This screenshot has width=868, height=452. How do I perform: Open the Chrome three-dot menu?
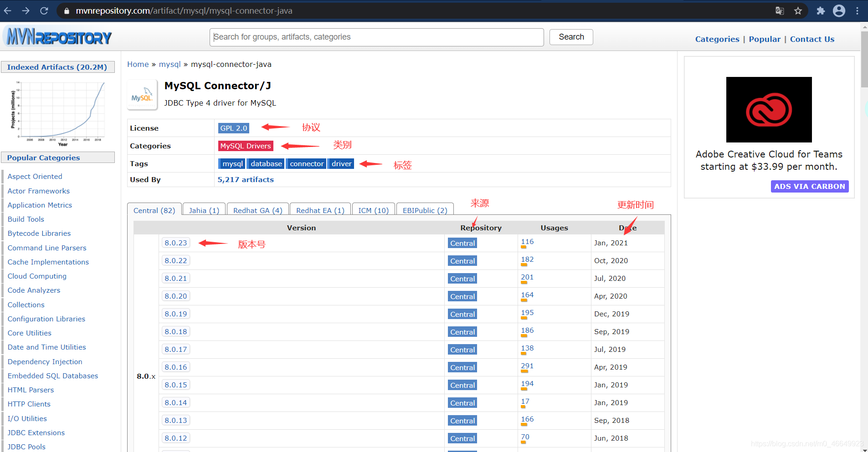click(x=857, y=10)
